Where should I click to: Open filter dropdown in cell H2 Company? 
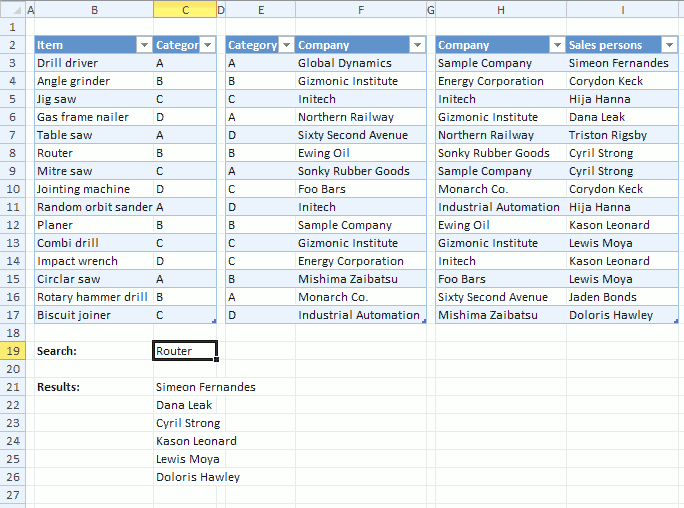click(557, 45)
